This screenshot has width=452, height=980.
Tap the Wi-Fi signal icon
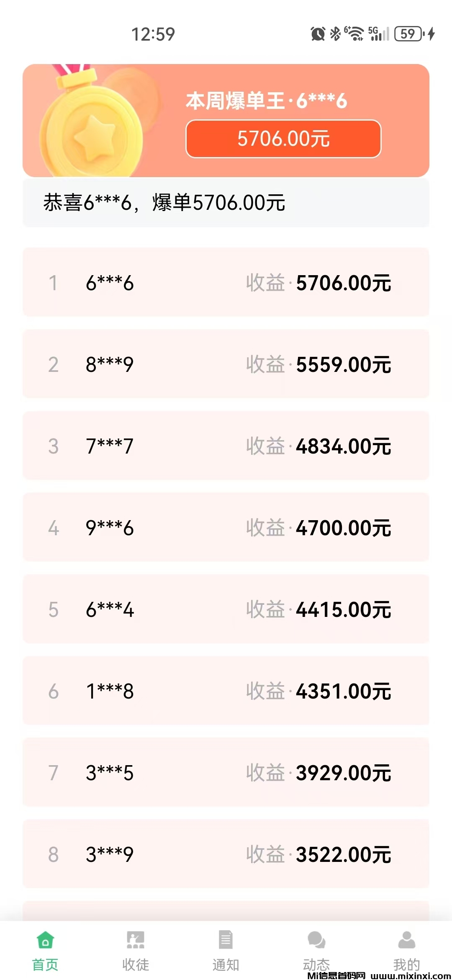click(355, 34)
